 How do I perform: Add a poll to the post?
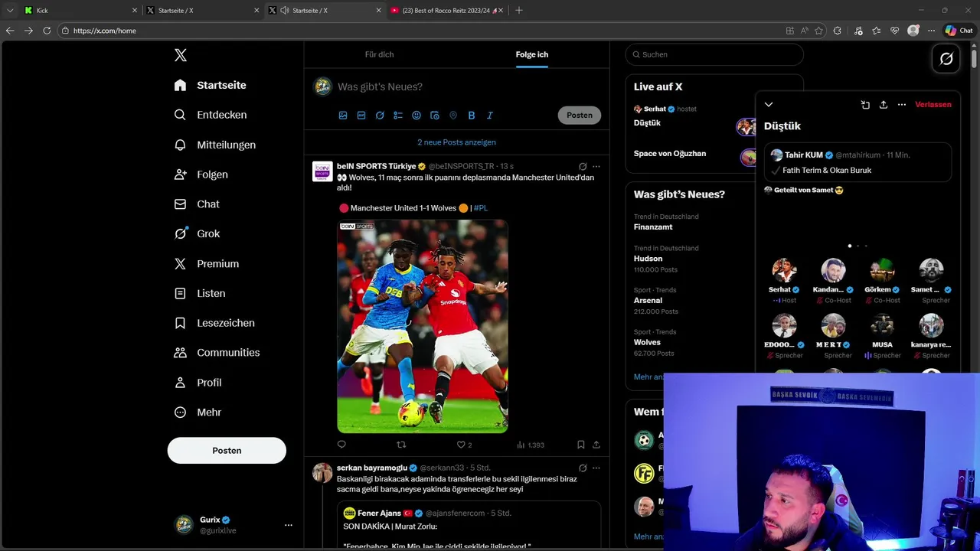point(398,116)
